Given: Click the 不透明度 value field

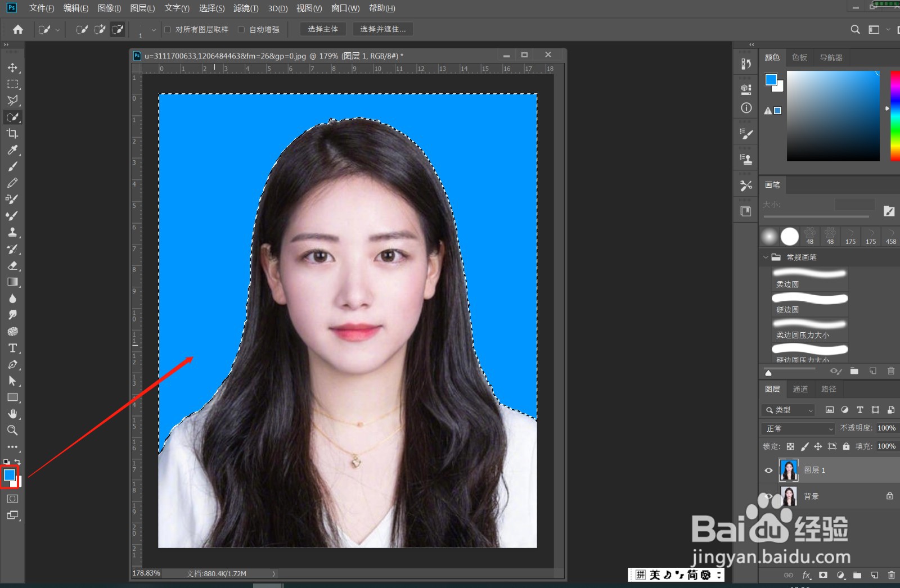Looking at the screenshot, I should click(886, 428).
